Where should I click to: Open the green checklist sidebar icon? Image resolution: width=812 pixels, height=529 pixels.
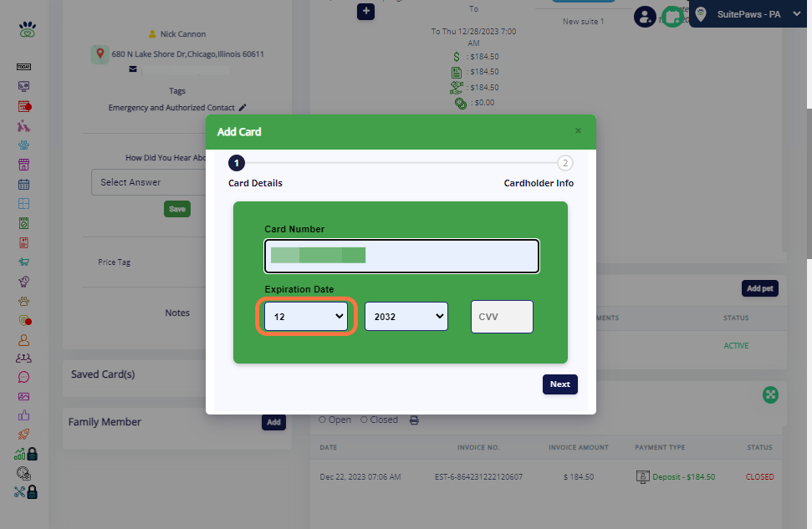(23, 223)
